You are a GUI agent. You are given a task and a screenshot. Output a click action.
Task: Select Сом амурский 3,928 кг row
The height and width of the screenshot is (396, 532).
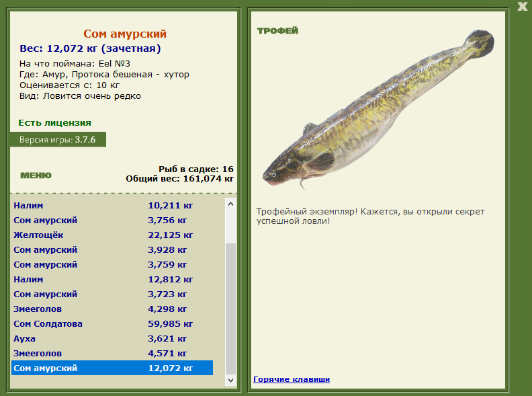[112, 250]
